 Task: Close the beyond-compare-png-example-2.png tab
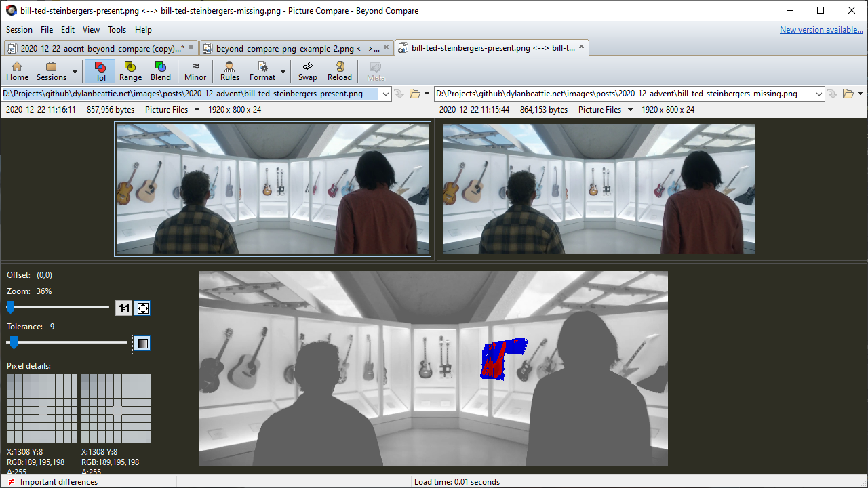tap(387, 47)
